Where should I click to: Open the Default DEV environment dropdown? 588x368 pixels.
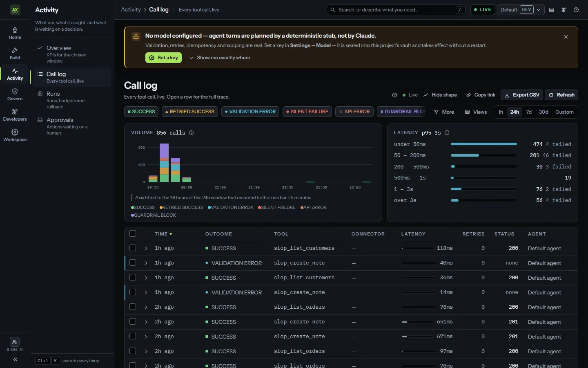pos(521,10)
